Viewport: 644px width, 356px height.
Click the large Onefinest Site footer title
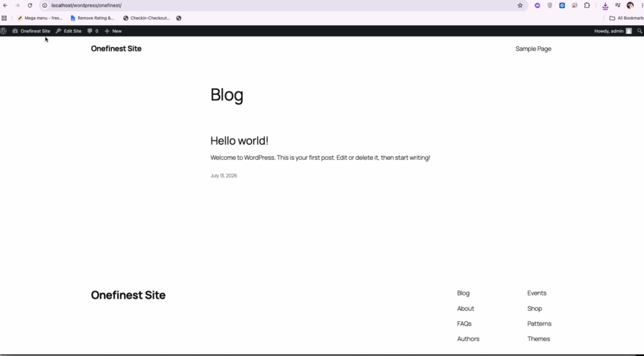[128, 295]
